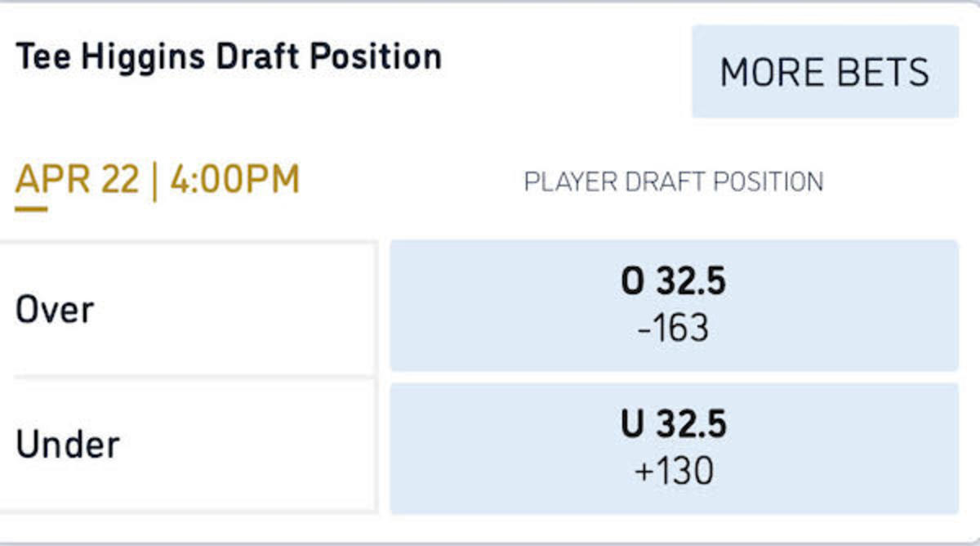This screenshot has height=546, width=980.
Task: Tap the -163 odds value
Action: click(674, 329)
